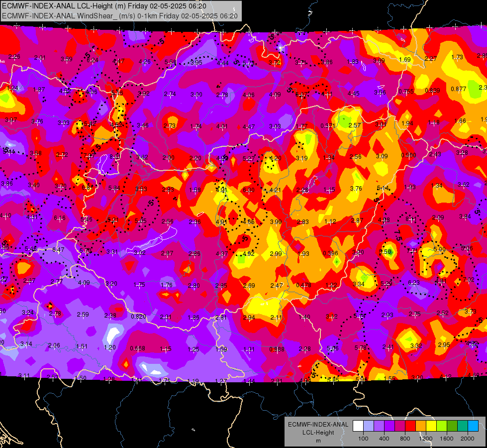Image resolution: width=487 pixels, height=448 pixels.
Task: Click the wind shear value 5.58
Action: 170,62
